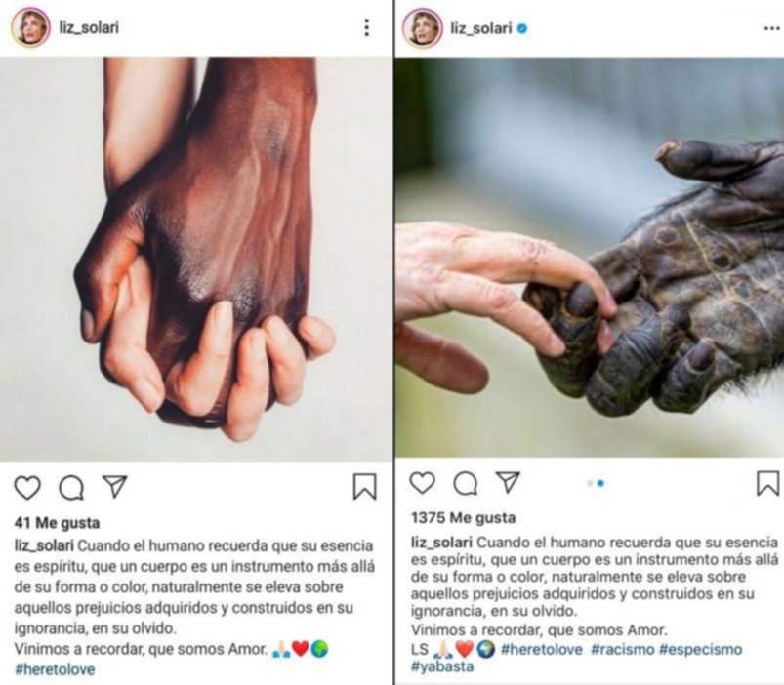
Task: Save the right chimpanzee hand post
Action: [768, 483]
